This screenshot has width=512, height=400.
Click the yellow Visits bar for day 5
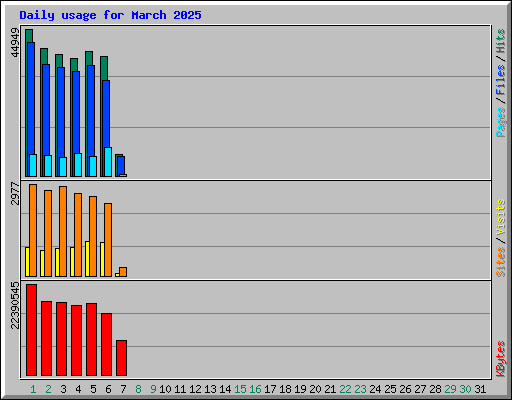pyautogui.click(x=87, y=259)
